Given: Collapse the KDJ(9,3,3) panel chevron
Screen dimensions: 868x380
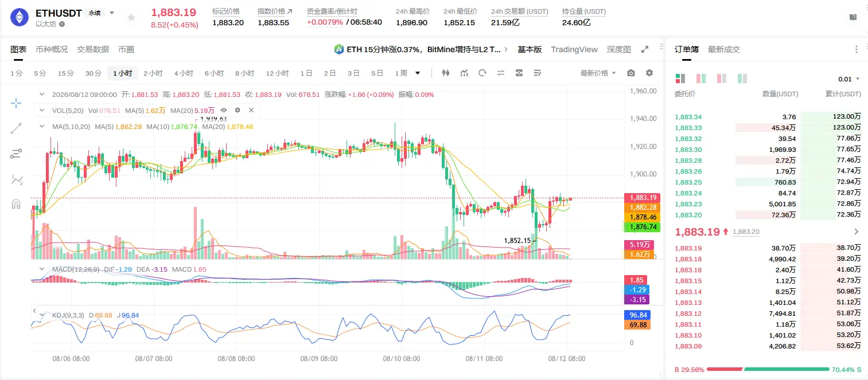Looking at the screenshot, I should coord(41,315).
